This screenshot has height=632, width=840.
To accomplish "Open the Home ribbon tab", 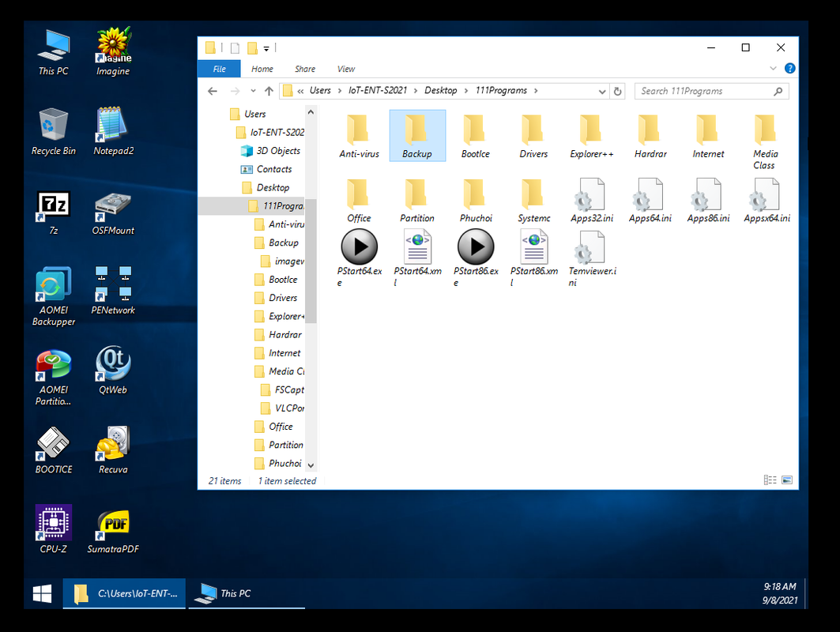I will tap(262, 69).
